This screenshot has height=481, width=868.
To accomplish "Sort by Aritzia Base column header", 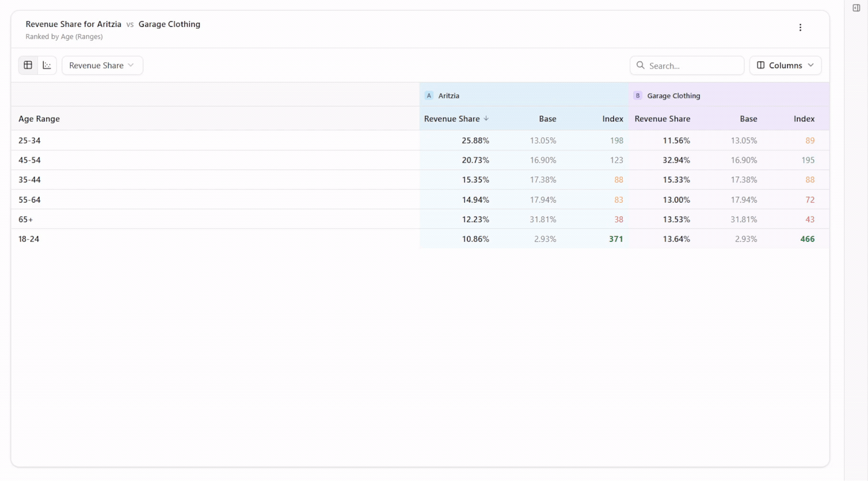I will 547,119.
